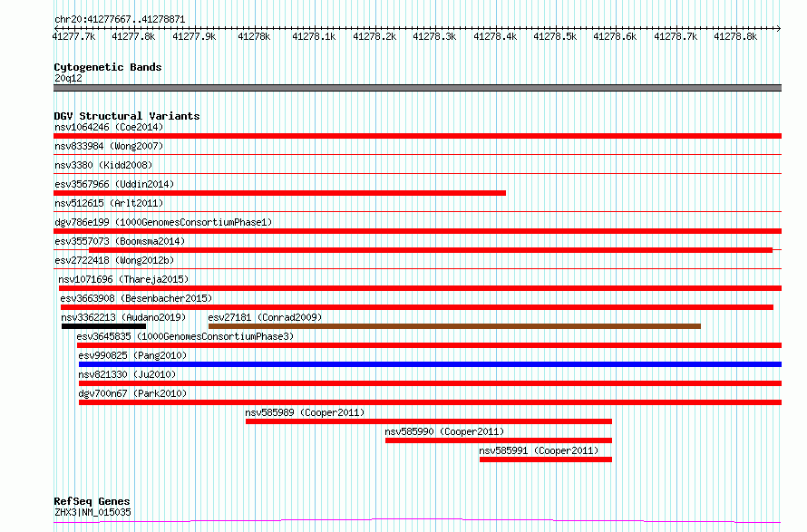Click the red esv3663908 Besenbacher2015 bar
The width and height of the screenshot is (807, 532).
coord(417,307)
